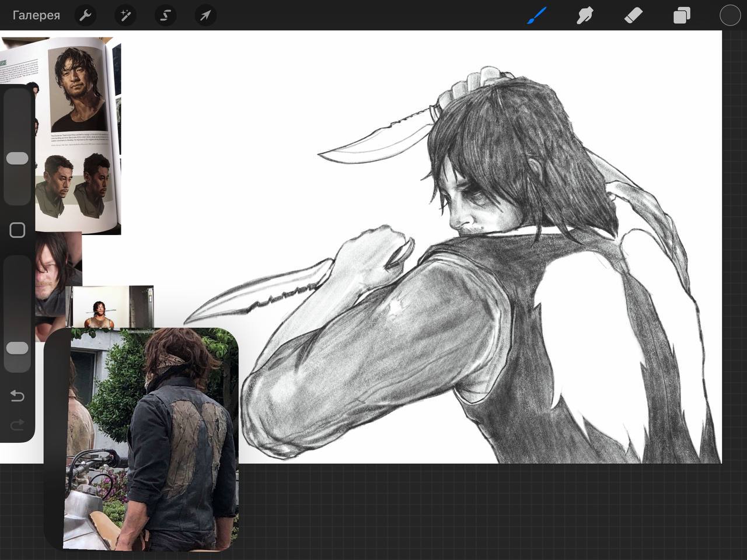
Task: Undo the last stroke with sidebar arrow
Action: pos(18,396)
